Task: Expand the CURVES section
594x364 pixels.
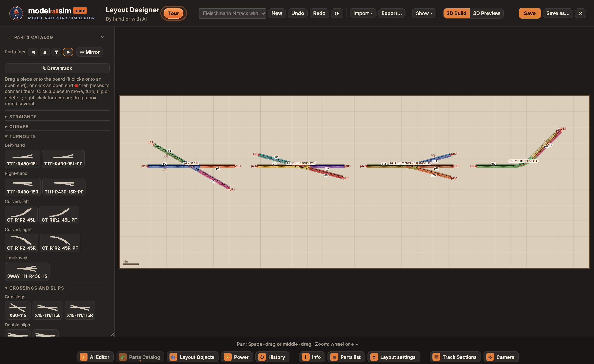Action: 57,126
